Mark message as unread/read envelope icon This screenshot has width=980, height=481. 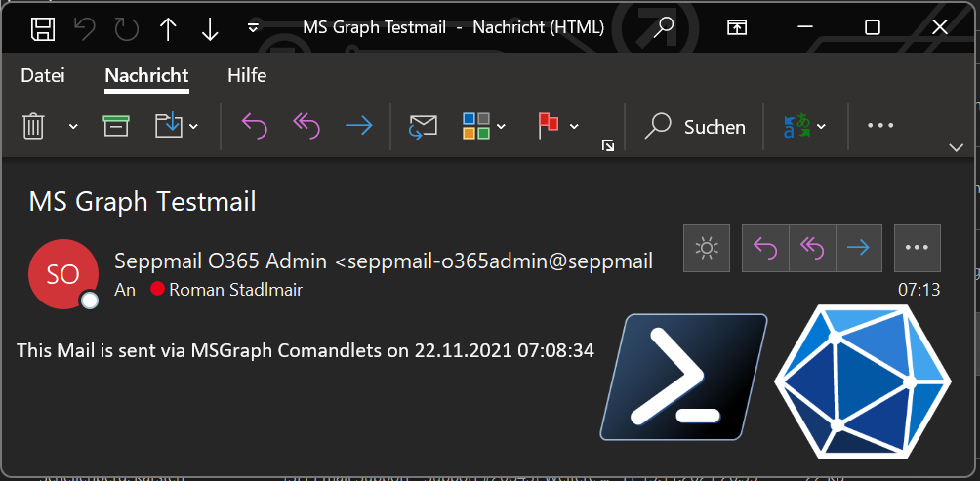pos(423,126)
